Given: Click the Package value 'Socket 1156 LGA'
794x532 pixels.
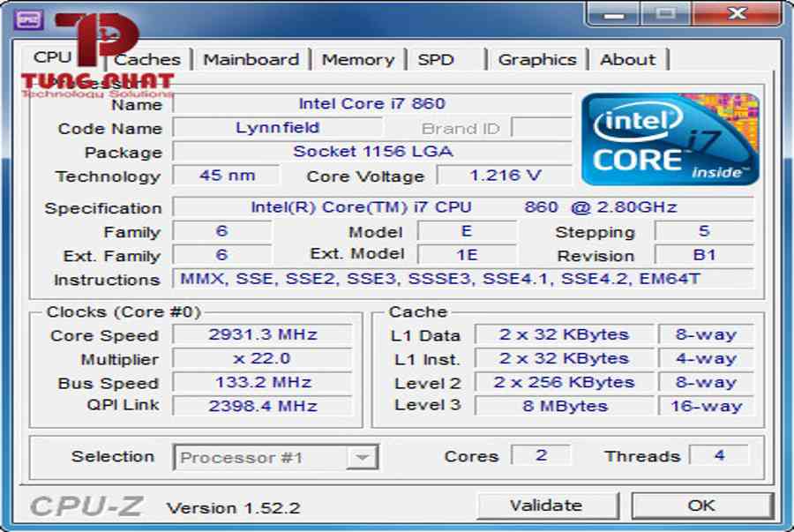Looking at the screenshot, I should 372,152.
